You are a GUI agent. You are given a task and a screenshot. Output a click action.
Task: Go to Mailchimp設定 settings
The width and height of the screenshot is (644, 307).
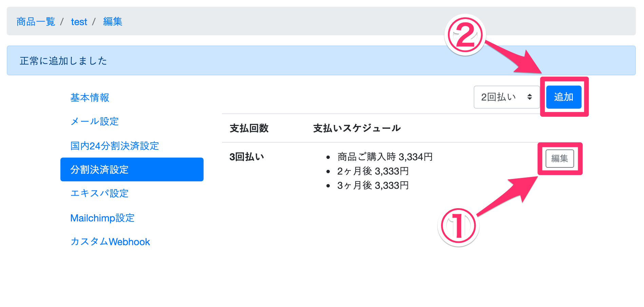point(102,218)
